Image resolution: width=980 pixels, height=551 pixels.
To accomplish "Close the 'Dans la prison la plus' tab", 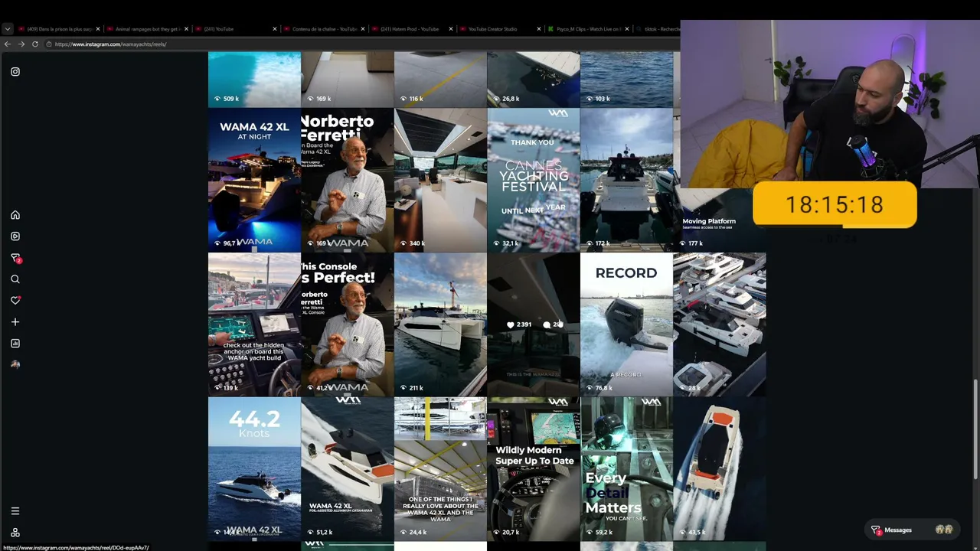I will coord(98,29).
